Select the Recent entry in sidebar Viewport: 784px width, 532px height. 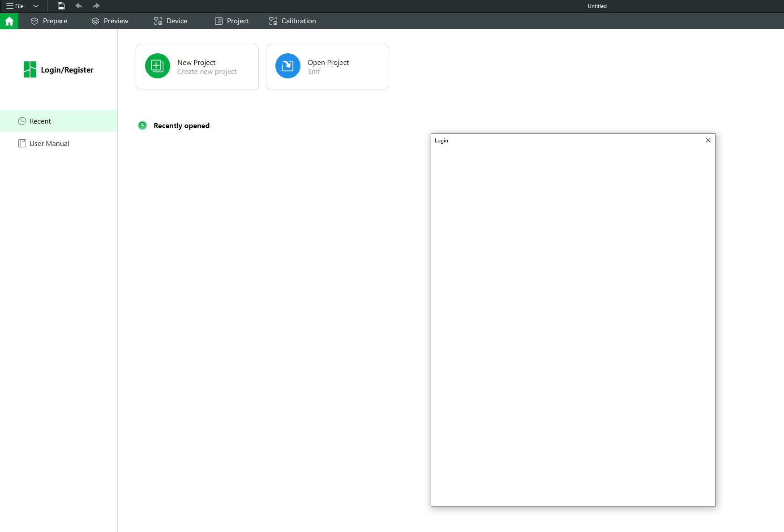click(40, 121)
